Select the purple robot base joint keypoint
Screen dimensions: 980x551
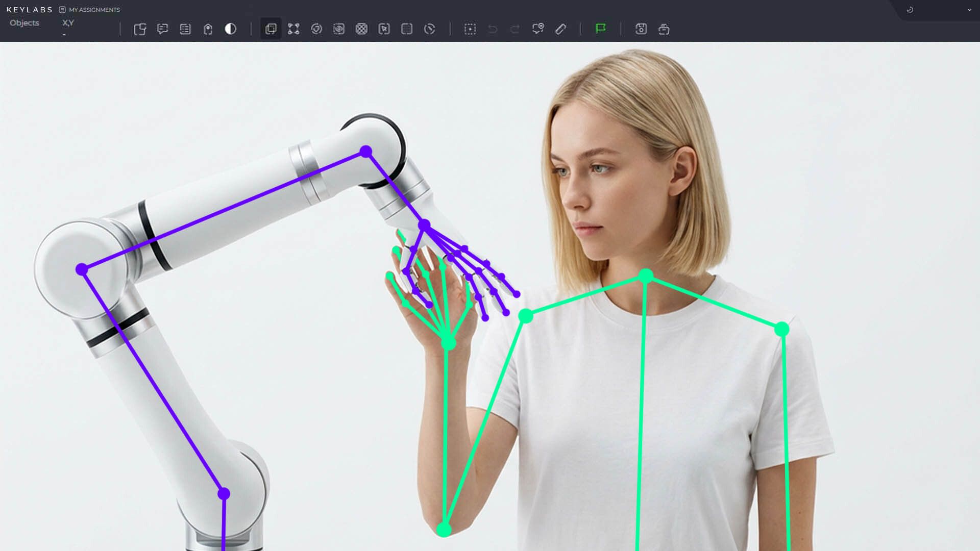tap(224, 494)
